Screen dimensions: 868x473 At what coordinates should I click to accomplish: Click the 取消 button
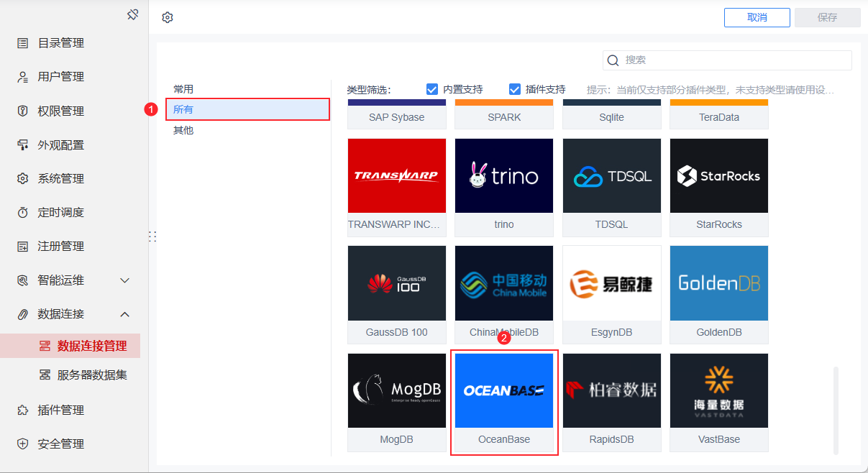[757, 17]
